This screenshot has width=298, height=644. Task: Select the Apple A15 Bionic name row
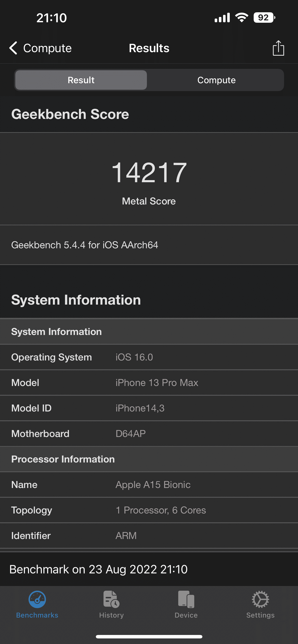pyautogui.click(x=149, y=485)
